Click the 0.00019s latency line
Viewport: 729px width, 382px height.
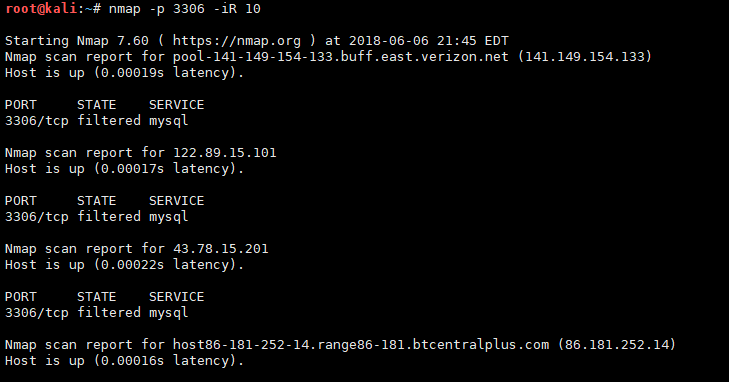124,73
